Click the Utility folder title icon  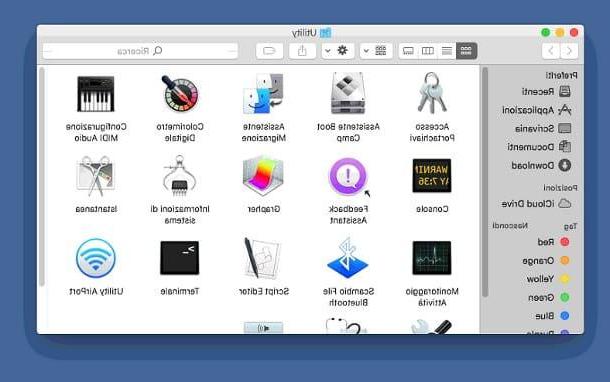(326, 33)
